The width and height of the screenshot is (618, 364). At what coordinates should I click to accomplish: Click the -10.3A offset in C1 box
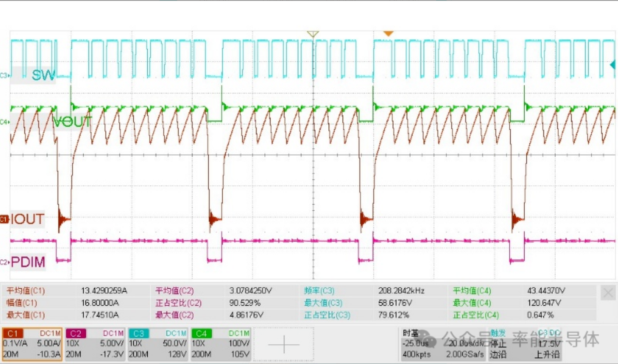(x=48, y=354)
